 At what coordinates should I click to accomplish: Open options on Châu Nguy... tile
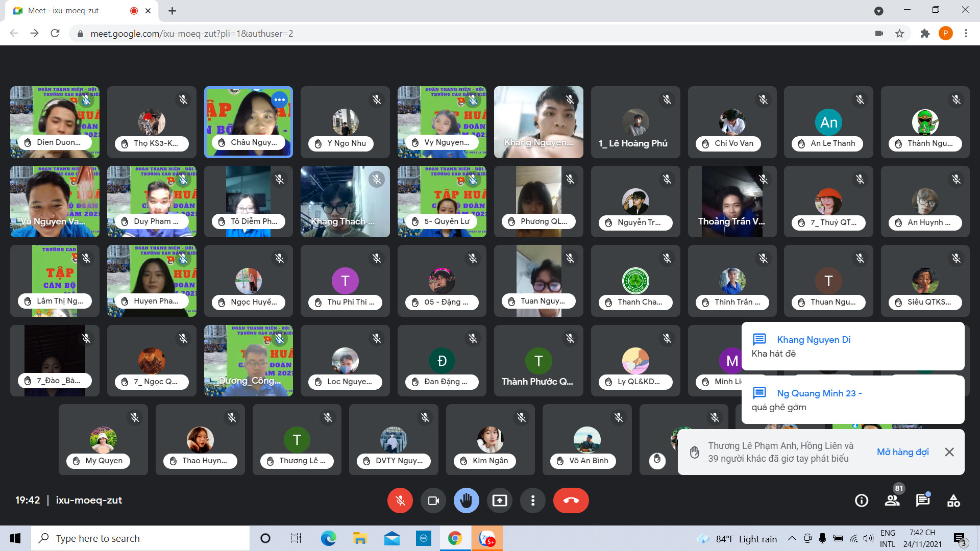tap(279, 100)
